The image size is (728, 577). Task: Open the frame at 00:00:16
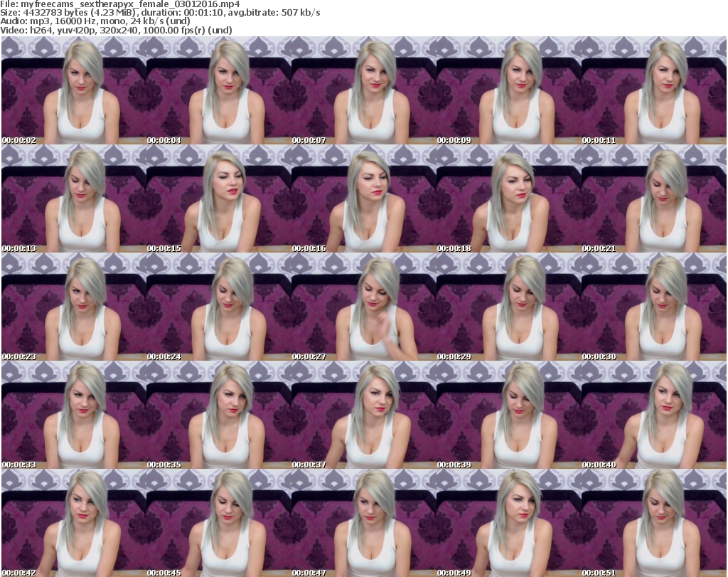(x=363, y=198)
